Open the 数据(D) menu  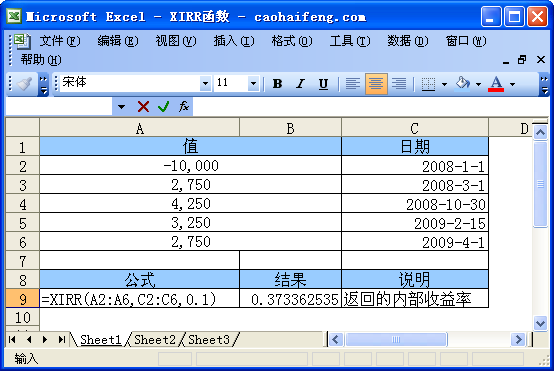[407, 41]
